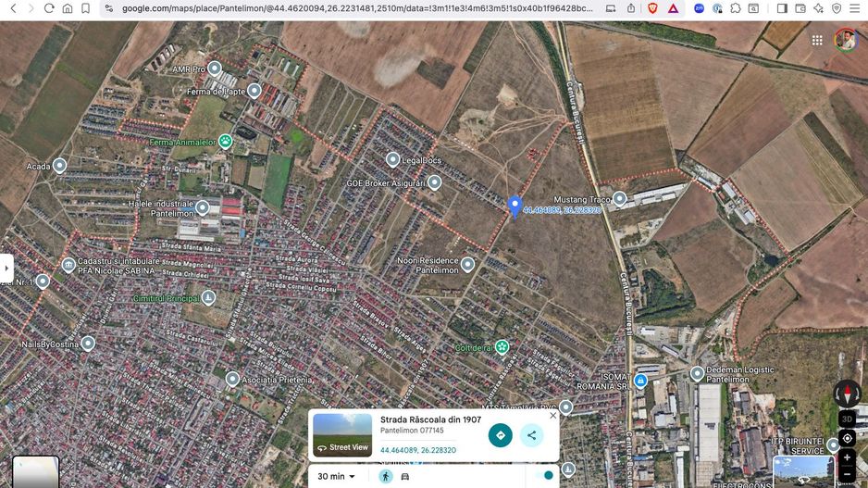
Task: Open the extensions puzzle icon
Action: click(735, 8)
